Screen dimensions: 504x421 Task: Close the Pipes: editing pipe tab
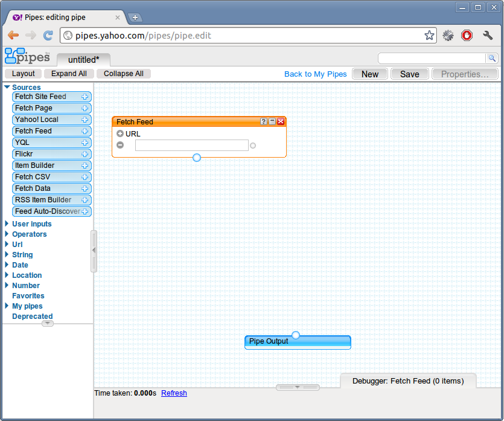point(118,18)
